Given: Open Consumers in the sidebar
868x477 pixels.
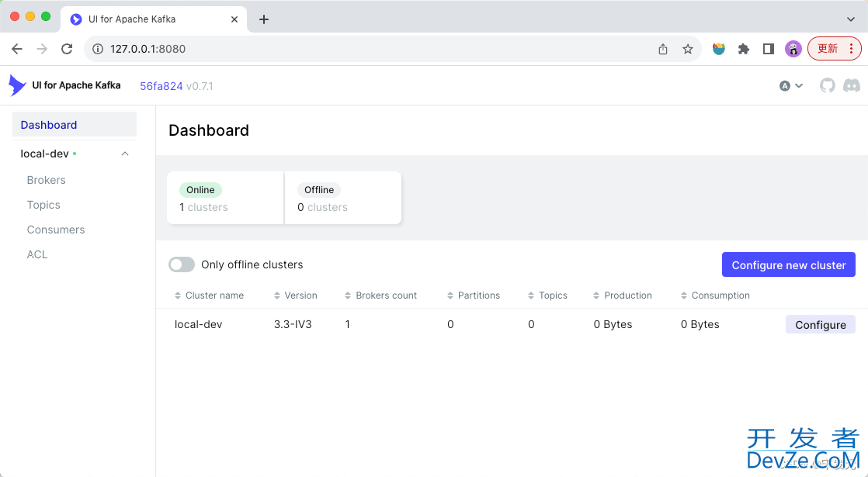Looking at the screenshot, I should (56, 230).
